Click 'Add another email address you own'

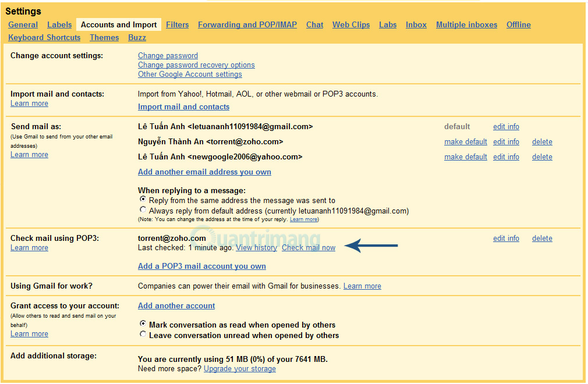204,172
